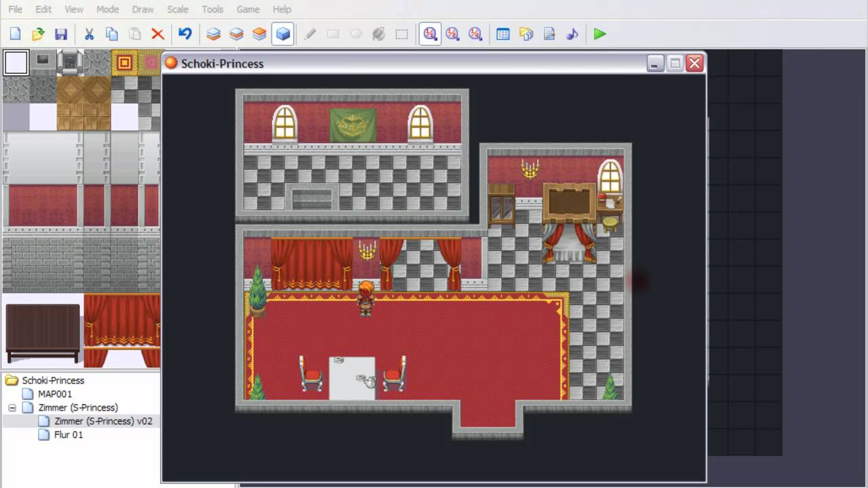Open the Mode menu
This screenshot has height=488, width=868.
click(x=107, y=9)
